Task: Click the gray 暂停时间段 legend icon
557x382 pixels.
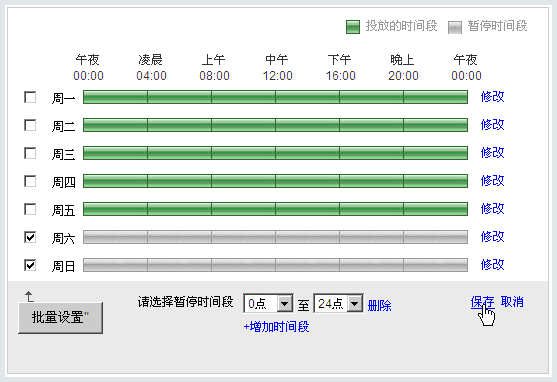Action: pos(455,27)
